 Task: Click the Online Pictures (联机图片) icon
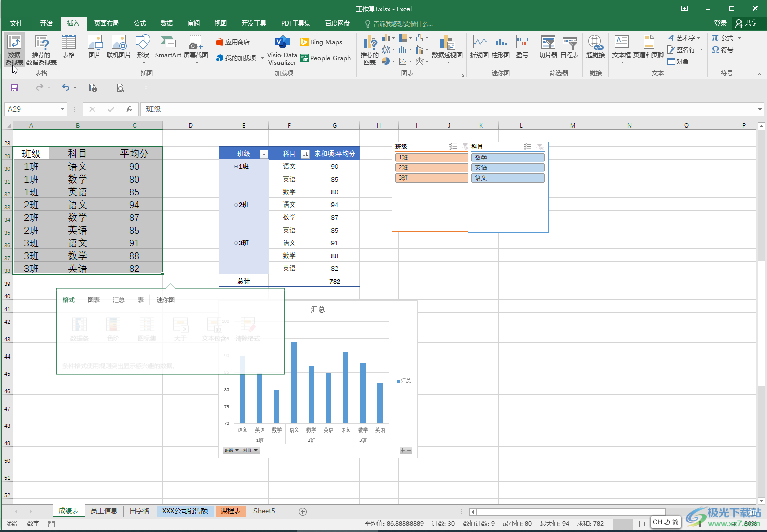119,47
